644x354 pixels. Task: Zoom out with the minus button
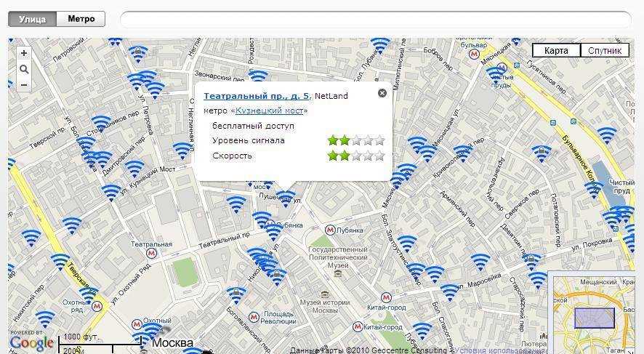(x=24, y=85)
